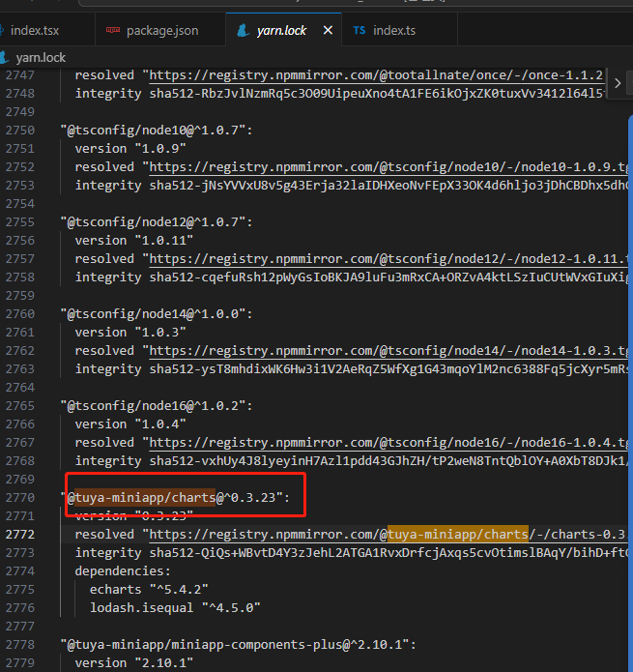The height and width of the screenshot is (672, 633).
Task: Click integrity sha512-RbzJvlNzmRq5c3 line
Action: pyautogui.click(x=339, y=94)
